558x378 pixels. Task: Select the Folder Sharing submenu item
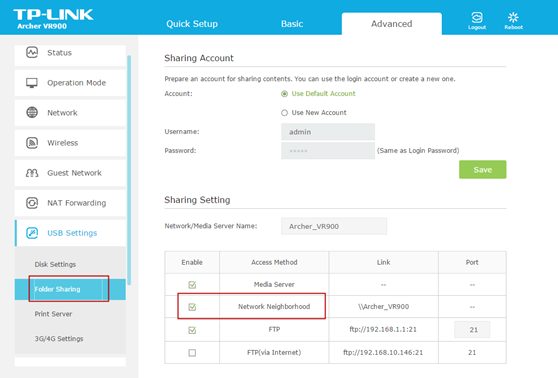(70, 289)
